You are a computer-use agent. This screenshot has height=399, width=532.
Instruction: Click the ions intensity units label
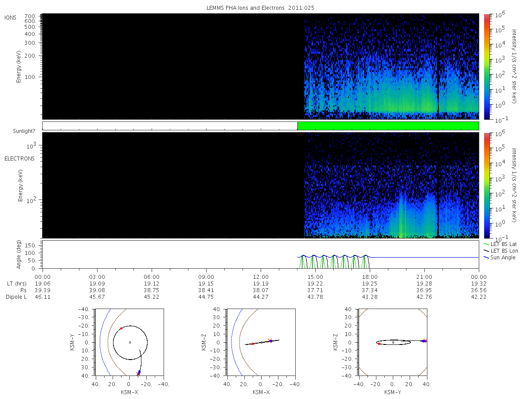coord(514,66)
